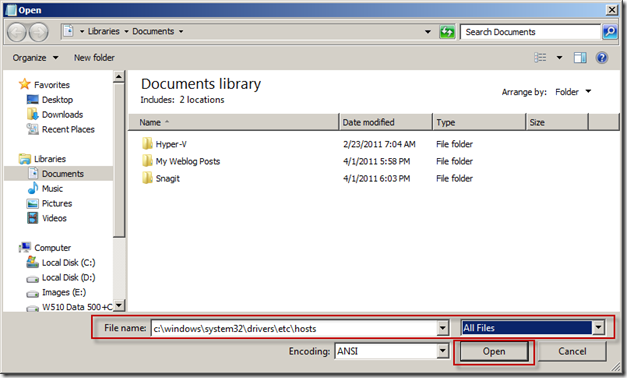The height and width of the screenshot is (378, 627).
Task: Select W510 Data 500+C drive entry
Action: (x=69, y=307)
